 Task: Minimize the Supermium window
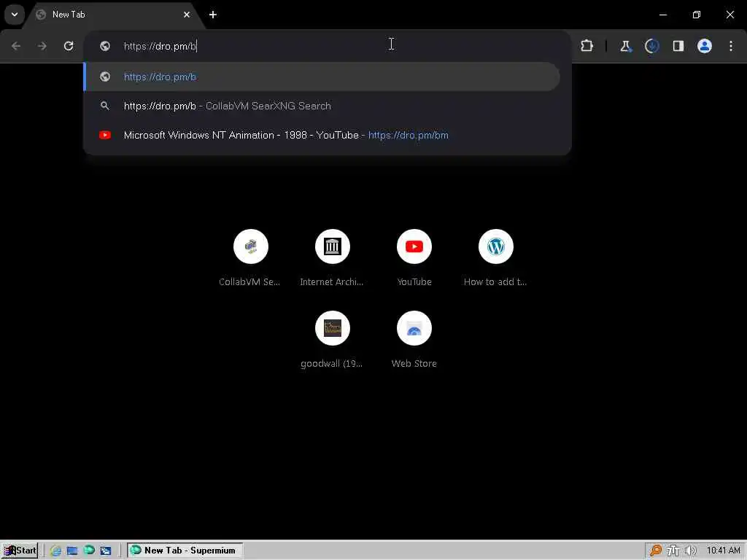click(662, 15)
